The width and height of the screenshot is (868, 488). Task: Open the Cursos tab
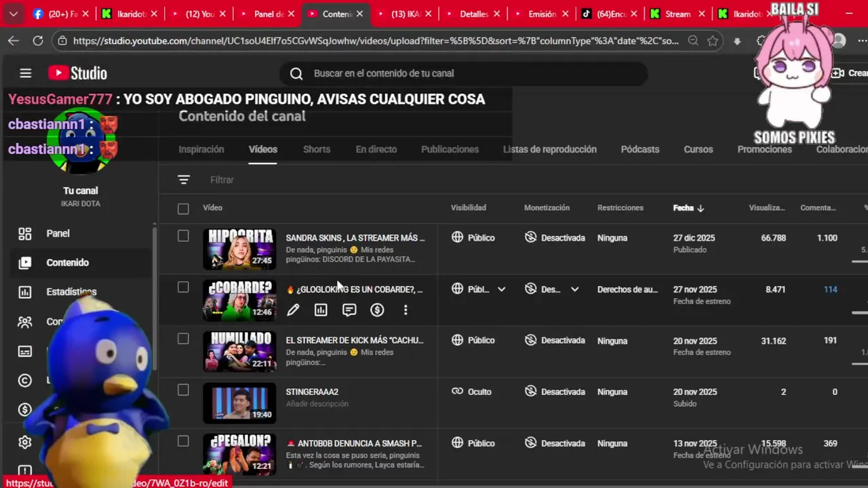(x=698, y=149)
